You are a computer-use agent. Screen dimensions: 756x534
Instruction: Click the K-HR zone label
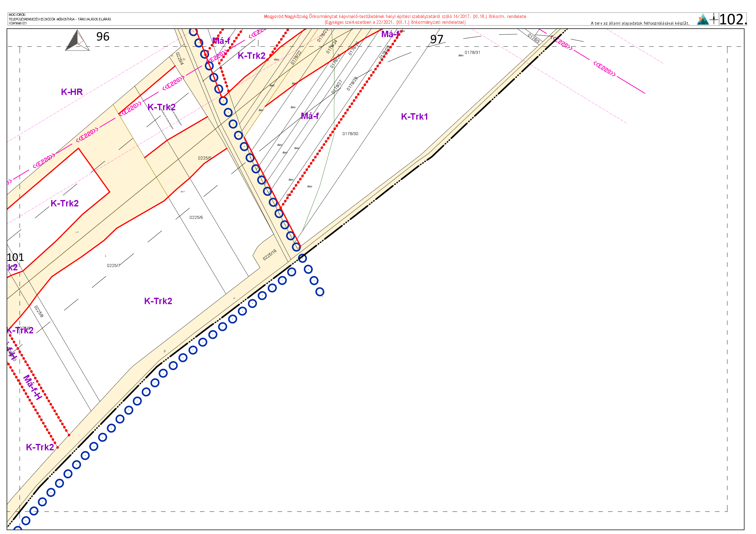(72, 92)
